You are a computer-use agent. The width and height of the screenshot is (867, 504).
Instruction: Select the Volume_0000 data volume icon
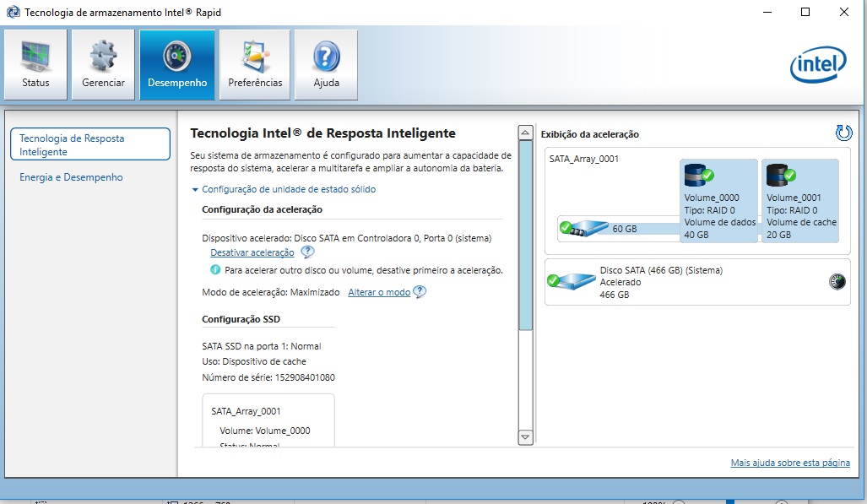click(x=699, y=175)
